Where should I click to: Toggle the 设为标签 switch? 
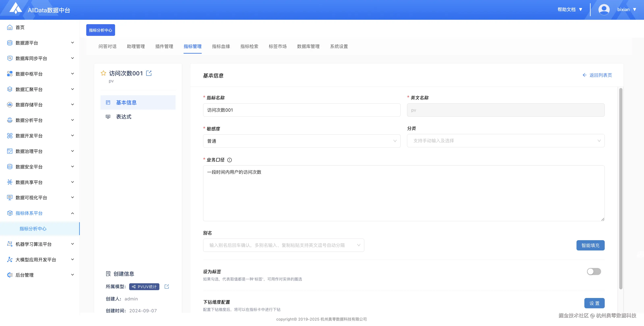594,272
